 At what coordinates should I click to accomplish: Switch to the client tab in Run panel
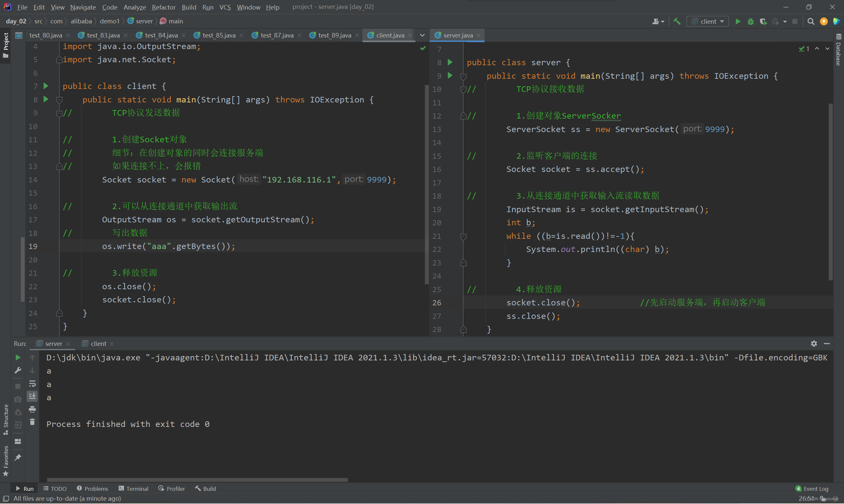pyautogui.click(x=98, y=344)
